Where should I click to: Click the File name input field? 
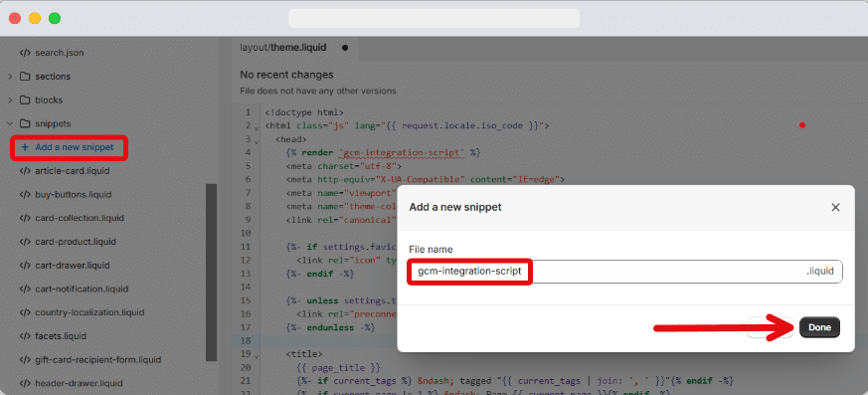coord(625,272)
